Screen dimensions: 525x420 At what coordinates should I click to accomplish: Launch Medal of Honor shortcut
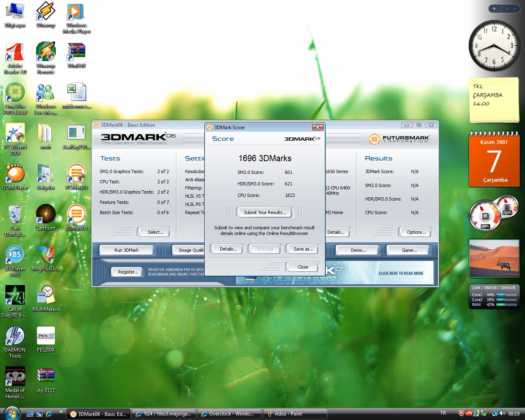(15, 383)
